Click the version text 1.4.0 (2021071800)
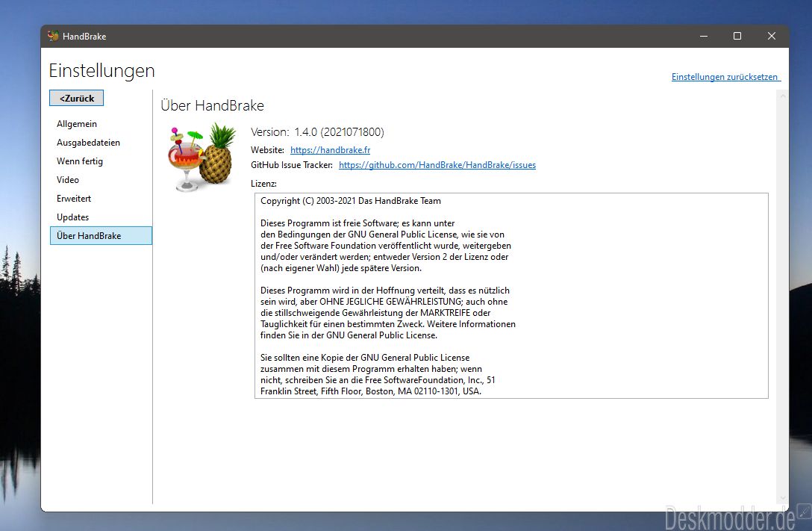The width and height of the screenshot is (812, 531). coord(339,132)
